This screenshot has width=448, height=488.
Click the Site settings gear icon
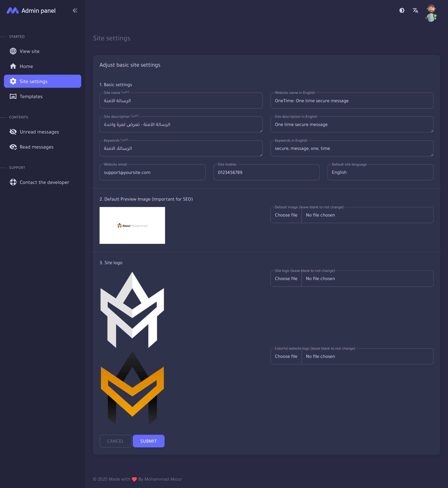[x=13, y=81]
